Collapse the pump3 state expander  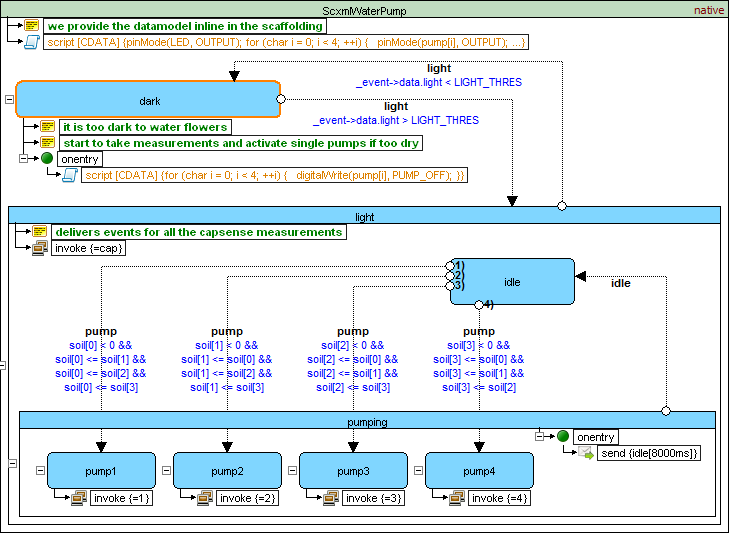click(x=291, y=470)
